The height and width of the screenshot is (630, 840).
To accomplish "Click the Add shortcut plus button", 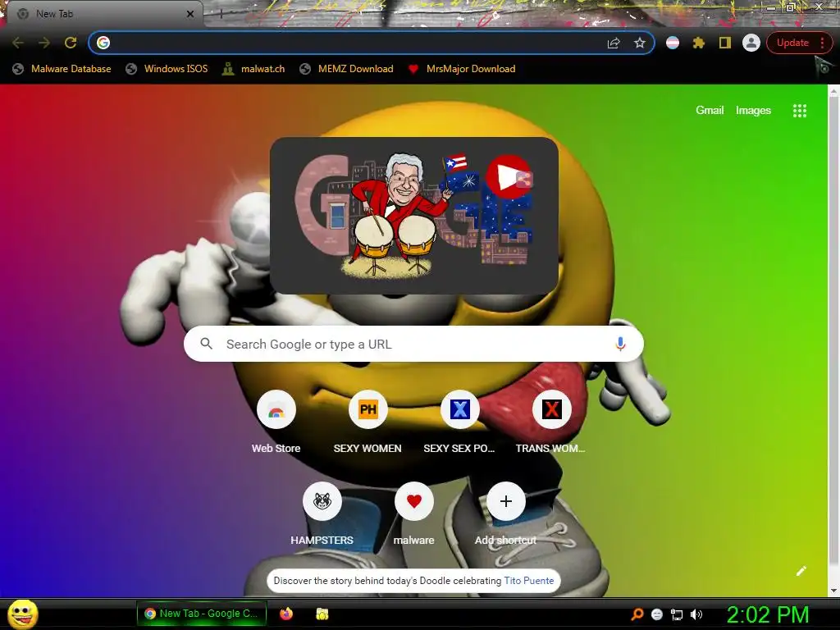I will point(505,501).
